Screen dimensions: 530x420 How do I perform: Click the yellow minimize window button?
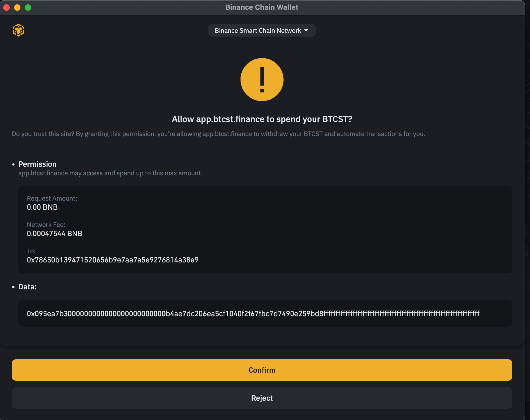click(17, 7)
